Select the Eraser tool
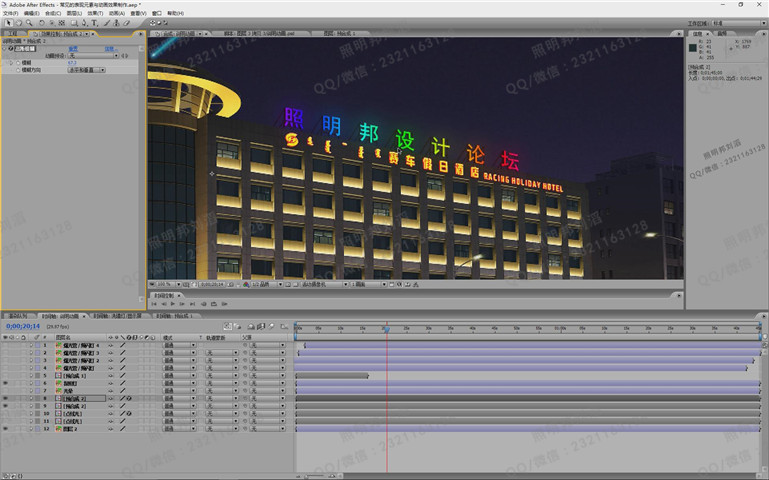Viewport: 769px width, 480px height. [126, 23]
